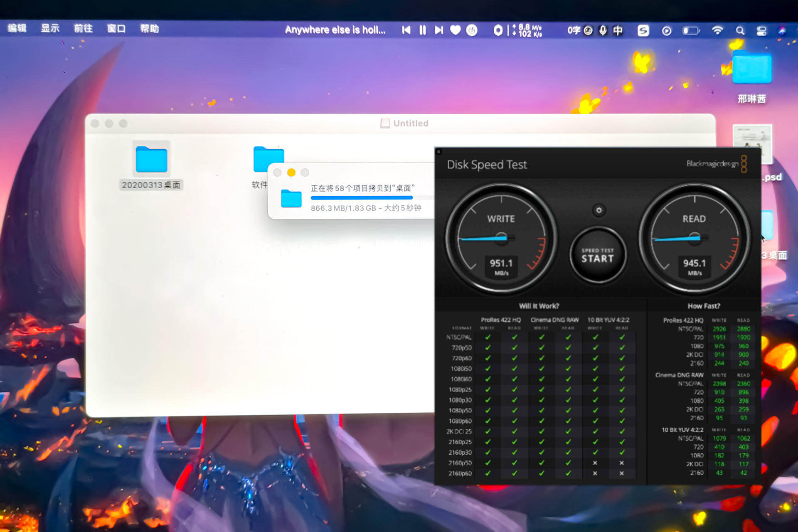Viewport: 798px width, 532px height.
Task: Open Control Center icon
Action: pyautogui.click(x=761, y=31)
